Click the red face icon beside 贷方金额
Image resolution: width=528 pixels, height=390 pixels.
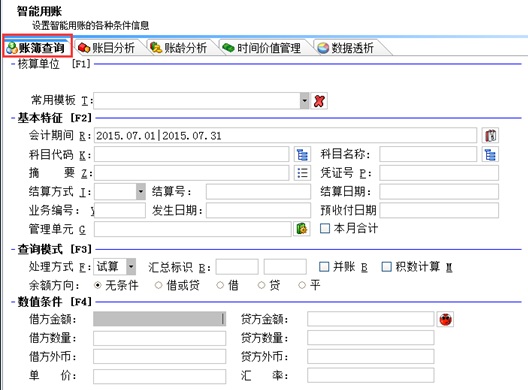(x=445, y=319)
